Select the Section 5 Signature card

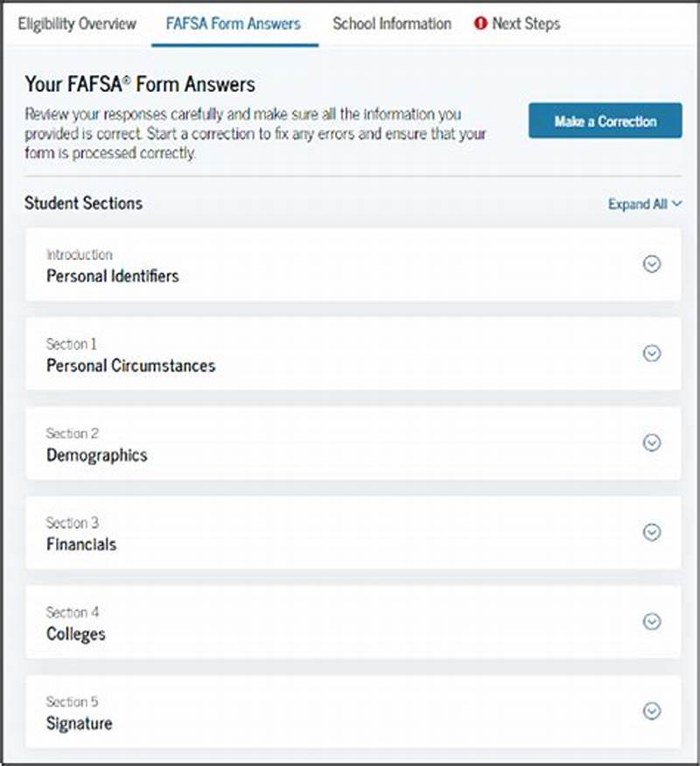tap(350, 712)
